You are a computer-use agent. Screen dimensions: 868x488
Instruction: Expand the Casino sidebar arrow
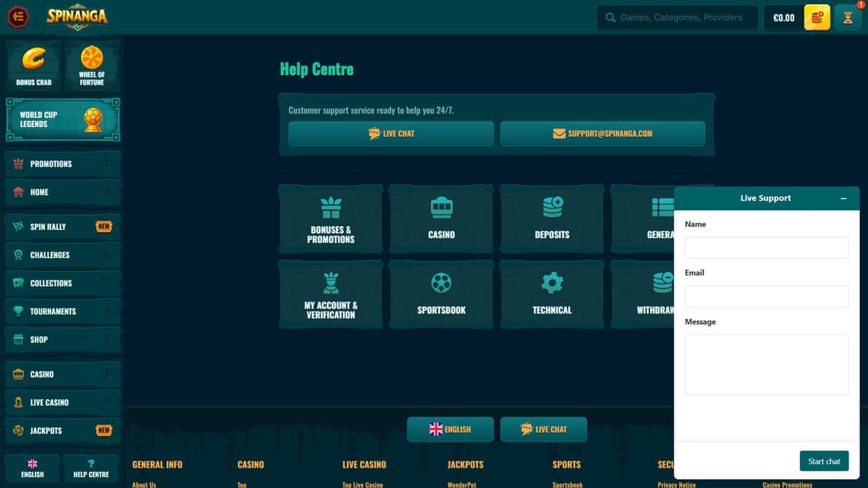coord(108,374)
